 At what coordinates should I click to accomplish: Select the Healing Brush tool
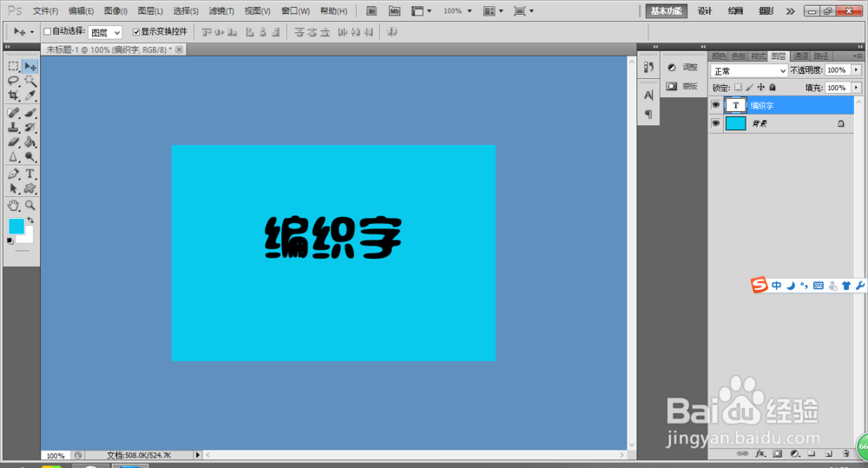(14, 113)
